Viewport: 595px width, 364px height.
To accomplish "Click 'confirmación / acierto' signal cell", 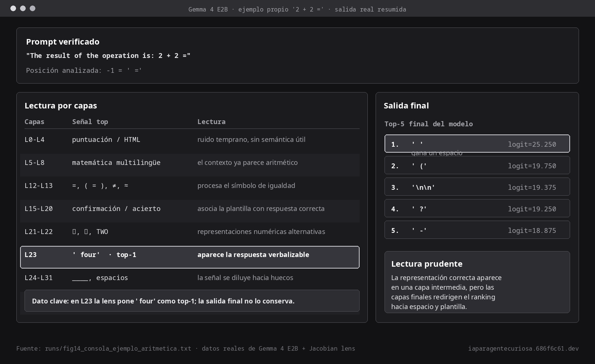I will (116, 209).
